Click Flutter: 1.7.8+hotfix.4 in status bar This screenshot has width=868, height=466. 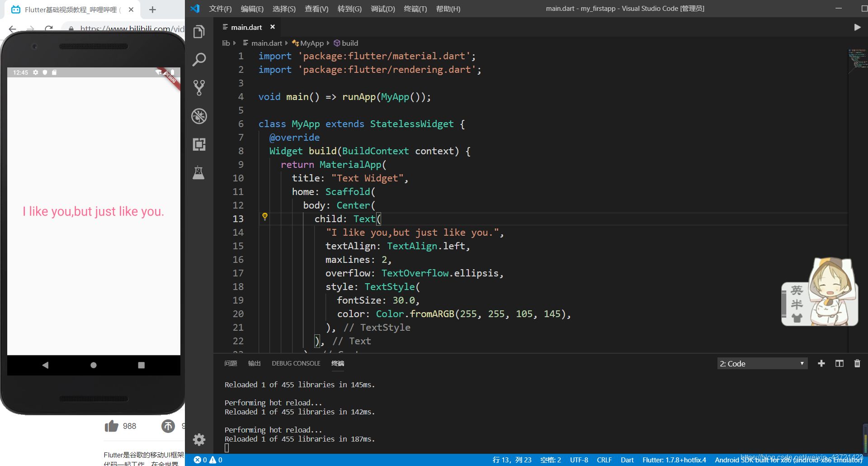click(674, 460)
